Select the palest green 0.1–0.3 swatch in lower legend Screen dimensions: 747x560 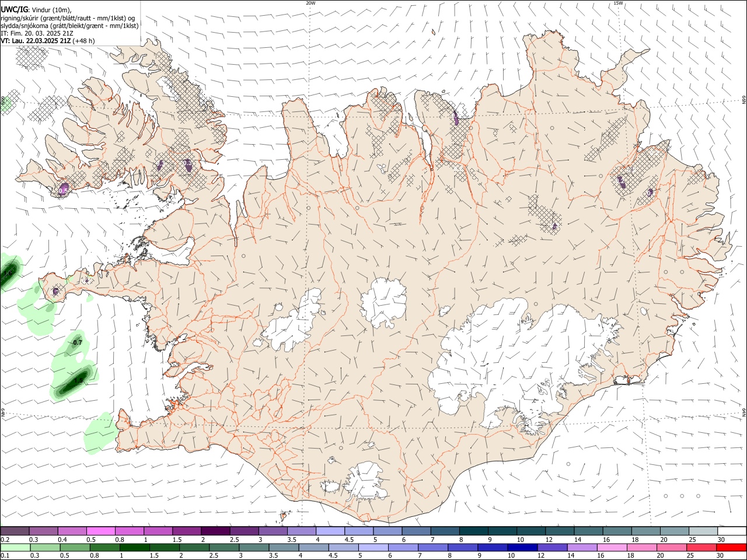(x=15, y=547)
